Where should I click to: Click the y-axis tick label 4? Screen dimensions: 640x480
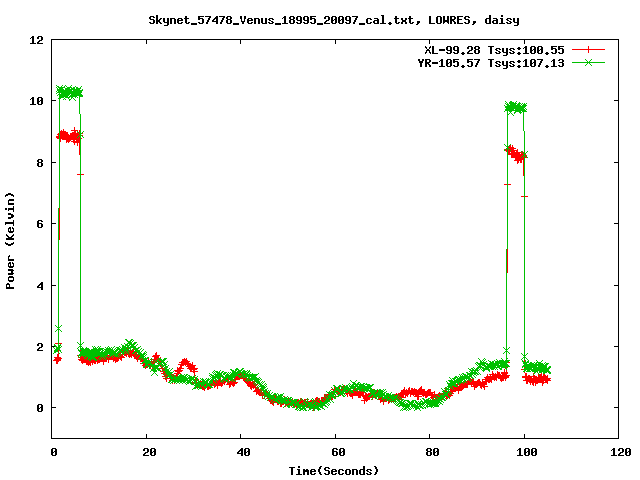(x=40, y=285)
